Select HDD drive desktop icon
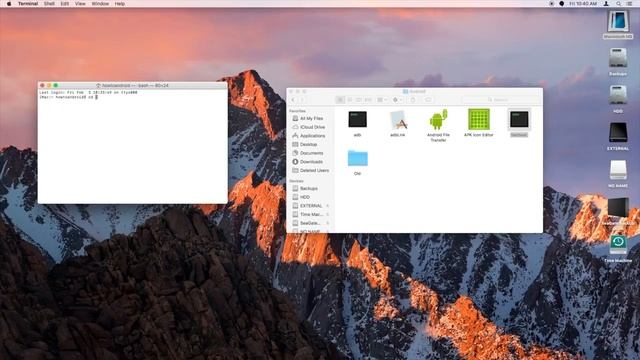 coord(618,99)
